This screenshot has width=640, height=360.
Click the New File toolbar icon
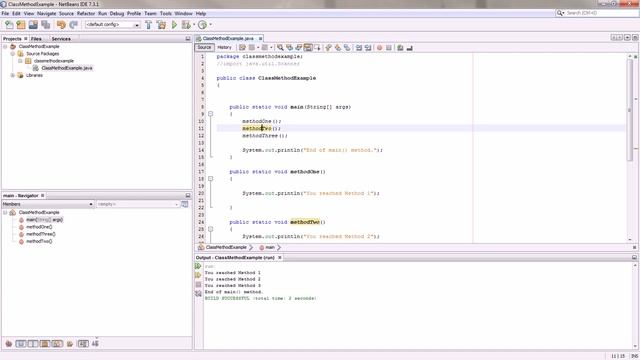click(9, 25)
